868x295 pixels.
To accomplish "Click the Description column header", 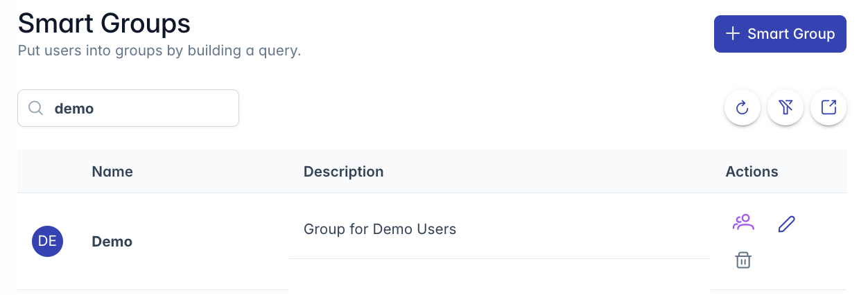I will pos(343,171).
